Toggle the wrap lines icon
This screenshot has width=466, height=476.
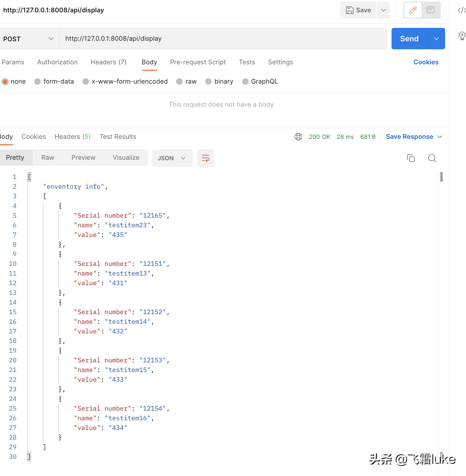point(205,158)
